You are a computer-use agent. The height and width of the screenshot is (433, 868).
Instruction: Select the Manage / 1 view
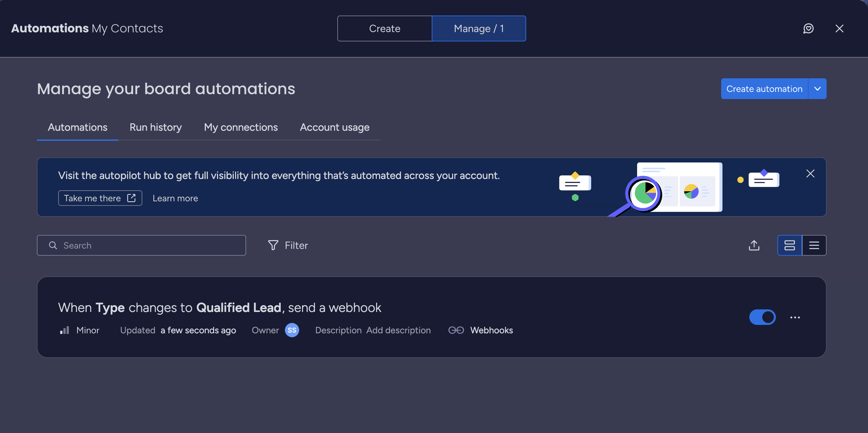tap(479, 28)
